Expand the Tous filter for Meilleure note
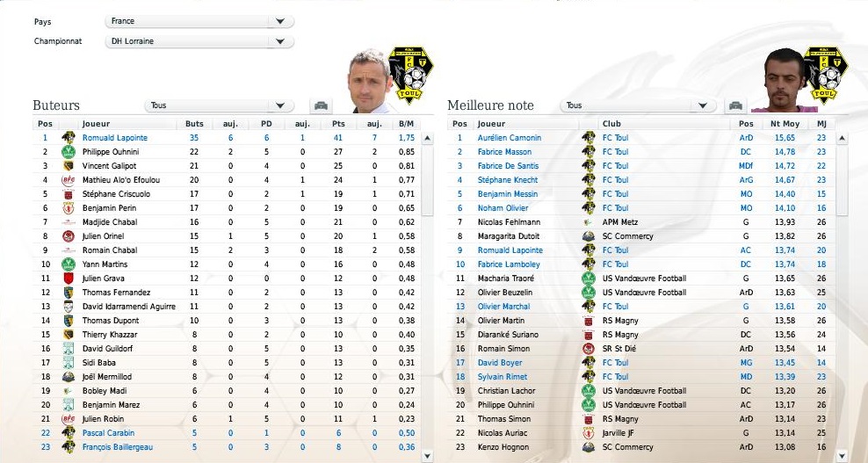Screen dimensions: 868x463 click(x=639, y=105)
